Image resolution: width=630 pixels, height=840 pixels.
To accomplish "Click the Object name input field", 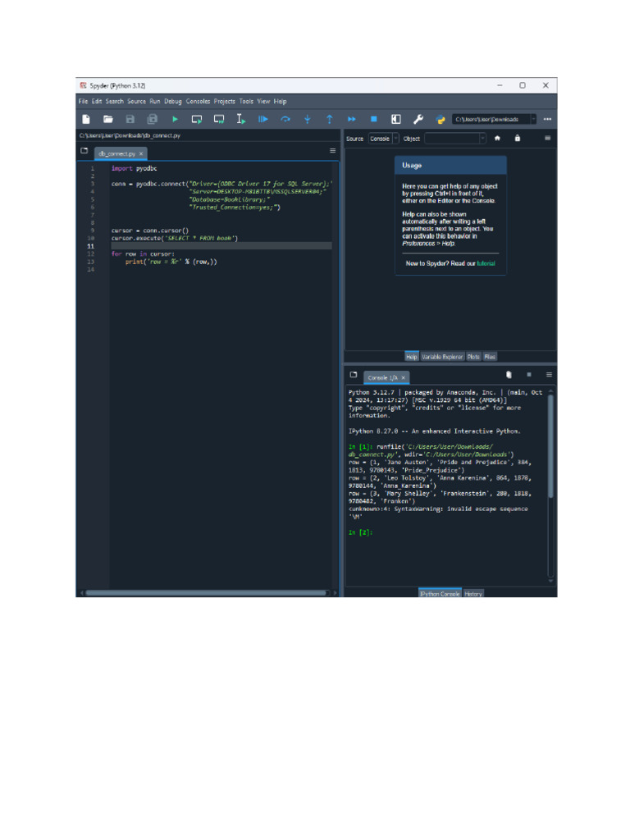I will (x=452, y=139).
